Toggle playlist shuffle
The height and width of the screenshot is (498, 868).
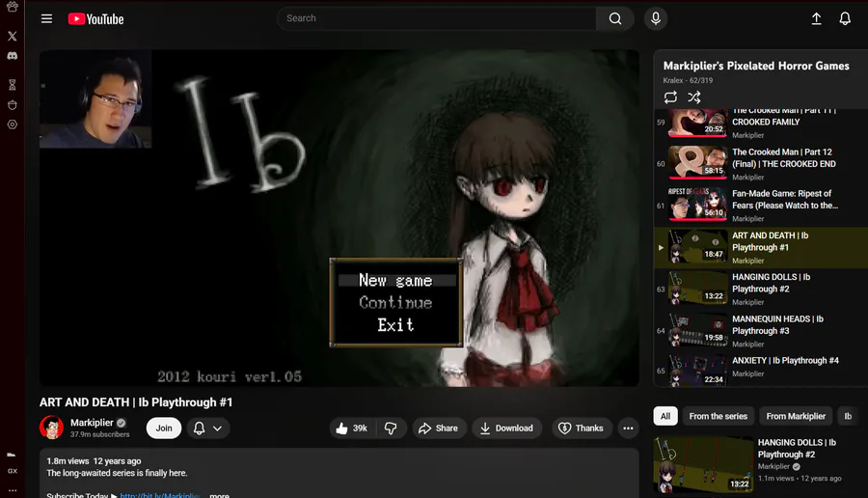[694, 97]
